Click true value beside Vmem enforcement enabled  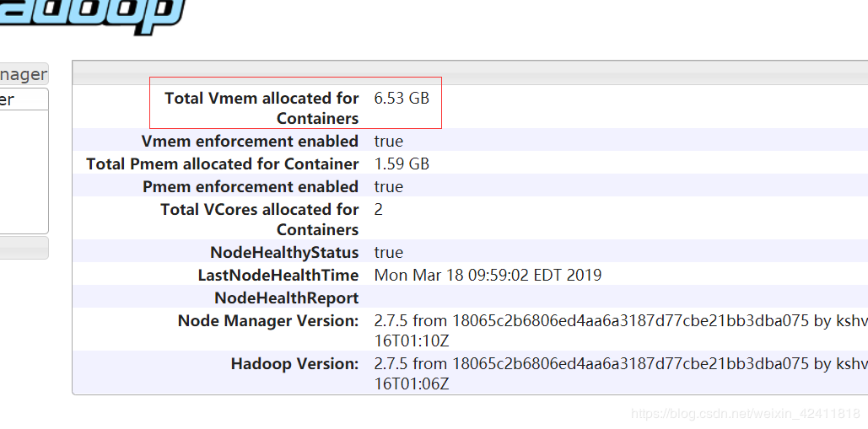pos(388,141)
